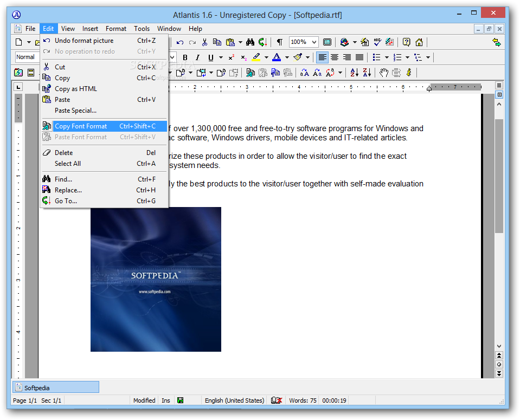Click the hand tool icon

point(384,73)
